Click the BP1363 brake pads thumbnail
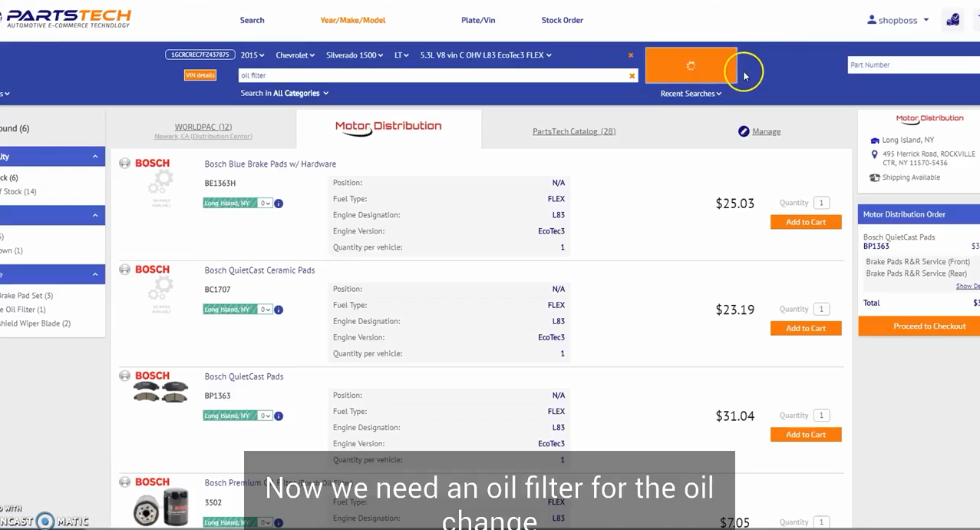980x530 pixels. pyautogui.click(x=160, y=392)
